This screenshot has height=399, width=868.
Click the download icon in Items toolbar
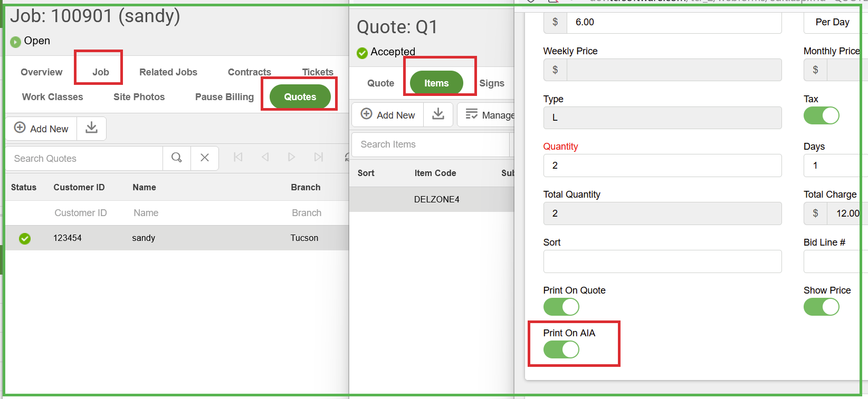pyautogui.click(x=438, y=114)
